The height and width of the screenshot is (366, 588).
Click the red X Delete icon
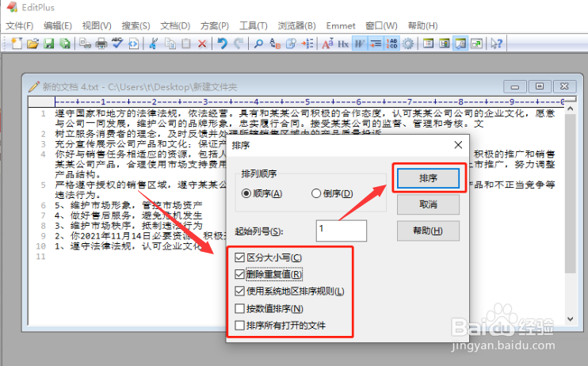coord(202,44)
